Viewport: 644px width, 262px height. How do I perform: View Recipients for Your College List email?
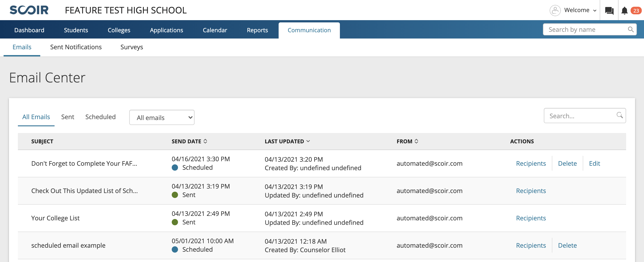531,218
